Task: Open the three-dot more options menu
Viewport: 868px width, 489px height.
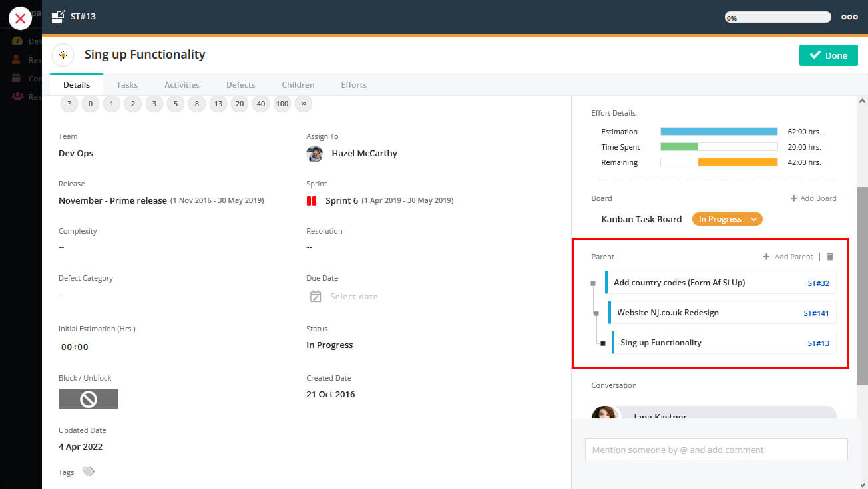Action: click(x=849, y=17)
